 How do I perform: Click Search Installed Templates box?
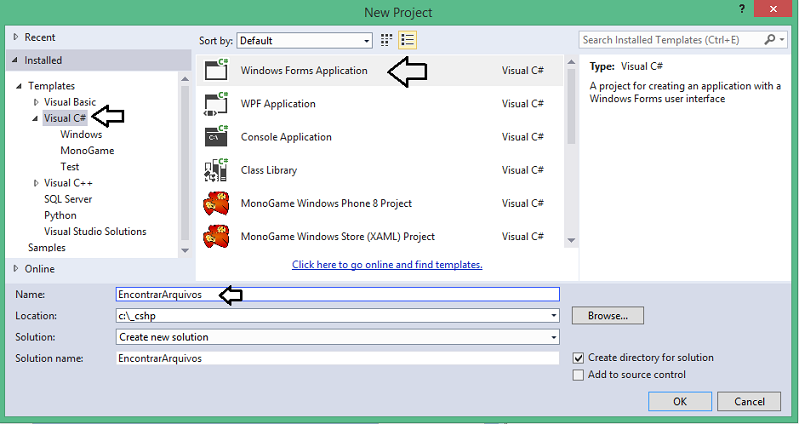click(672, 40)
